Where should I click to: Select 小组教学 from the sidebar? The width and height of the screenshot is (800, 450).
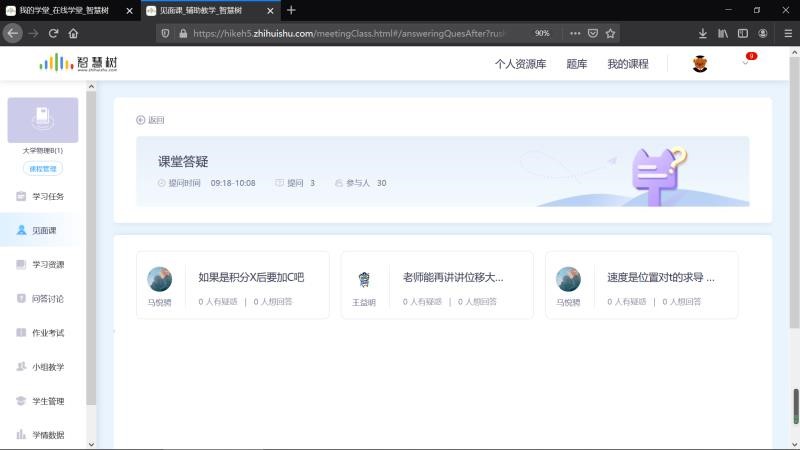click(x=47, y=367)
